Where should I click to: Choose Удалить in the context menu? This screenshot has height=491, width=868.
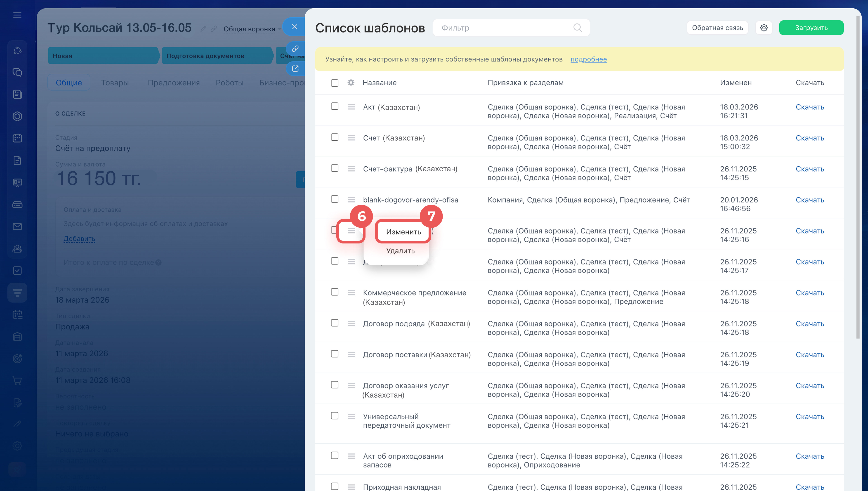tap(400, 250)
